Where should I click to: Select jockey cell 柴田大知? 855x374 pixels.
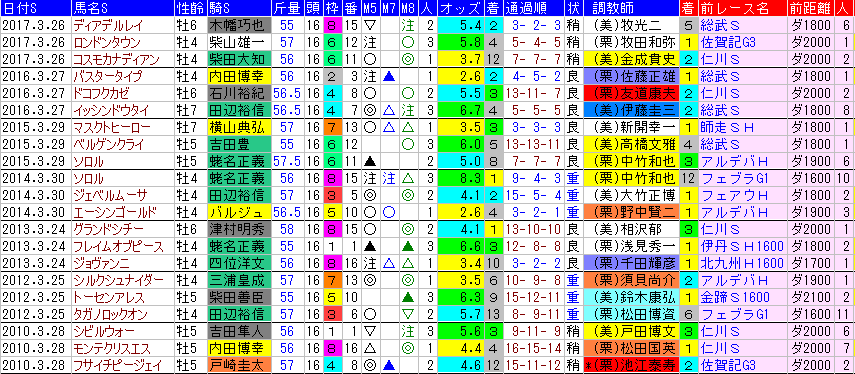coord(239,59)
